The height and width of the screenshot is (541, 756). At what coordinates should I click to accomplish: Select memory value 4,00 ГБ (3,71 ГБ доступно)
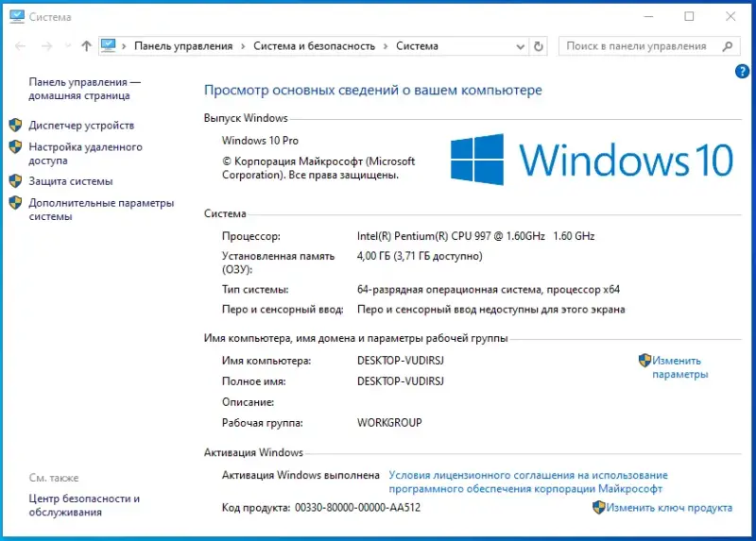click(x=420, y=256)
